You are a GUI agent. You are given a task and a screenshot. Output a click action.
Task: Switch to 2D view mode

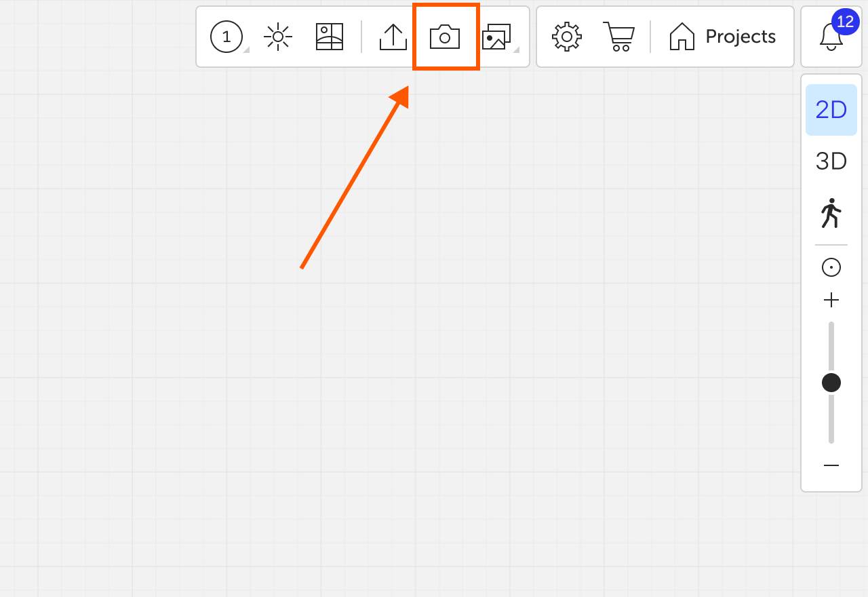pyautogui.click(x=831, y=110)
